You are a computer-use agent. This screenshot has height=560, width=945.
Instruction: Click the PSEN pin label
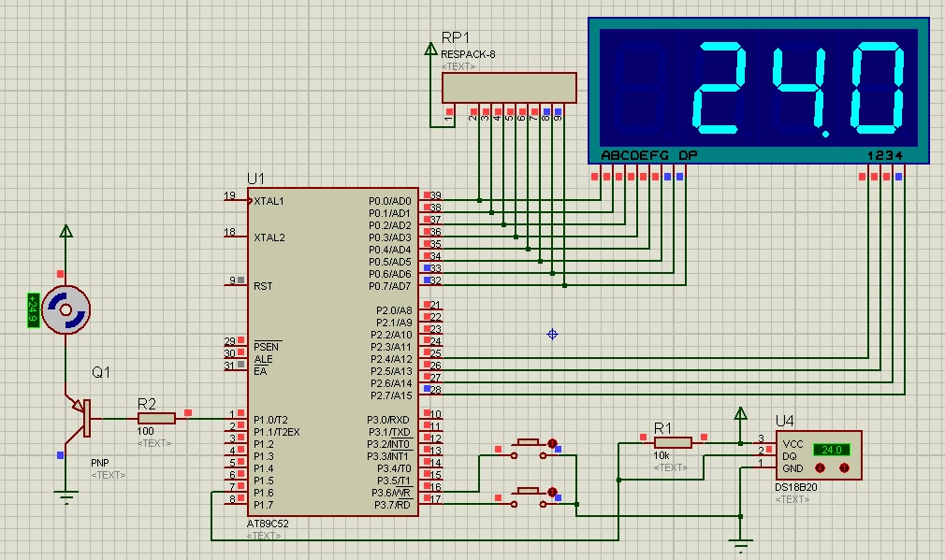pyautogui.click(x=267, y=347)
